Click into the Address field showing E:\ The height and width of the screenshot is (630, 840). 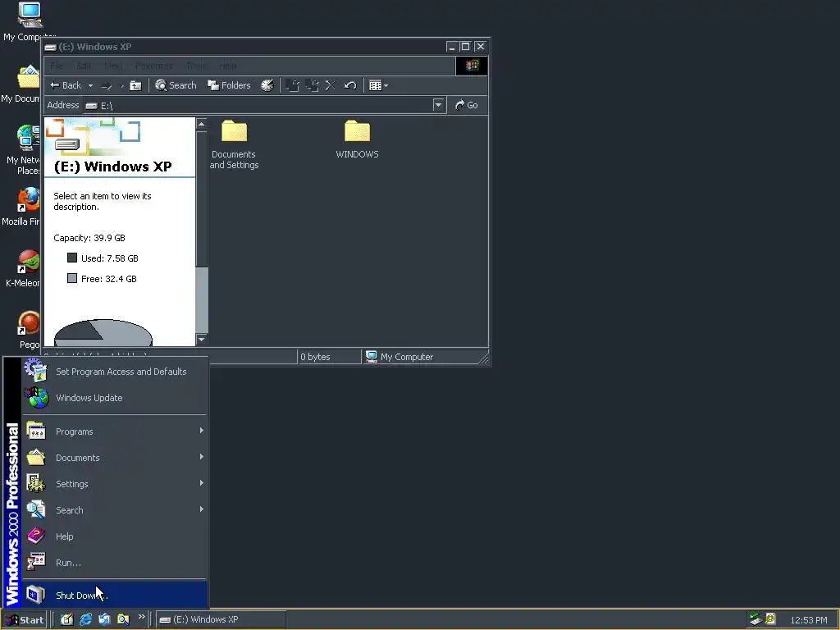click(x=258, y=105)
